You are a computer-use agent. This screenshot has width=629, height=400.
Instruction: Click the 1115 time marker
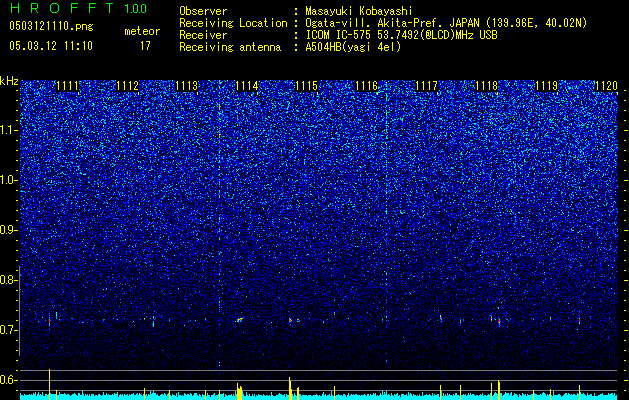tap(306, 85)
